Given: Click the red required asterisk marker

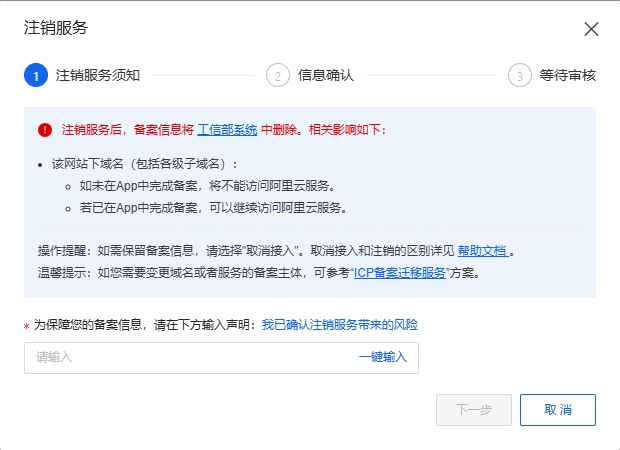Looking at the screenshot, I should (26, 327).
